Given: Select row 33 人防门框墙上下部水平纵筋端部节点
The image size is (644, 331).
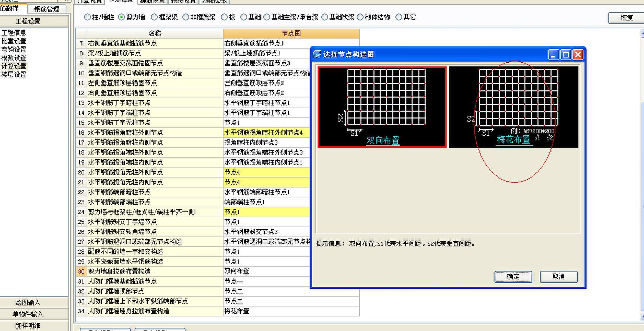Looking at the screenshot, I should [155, 301].
